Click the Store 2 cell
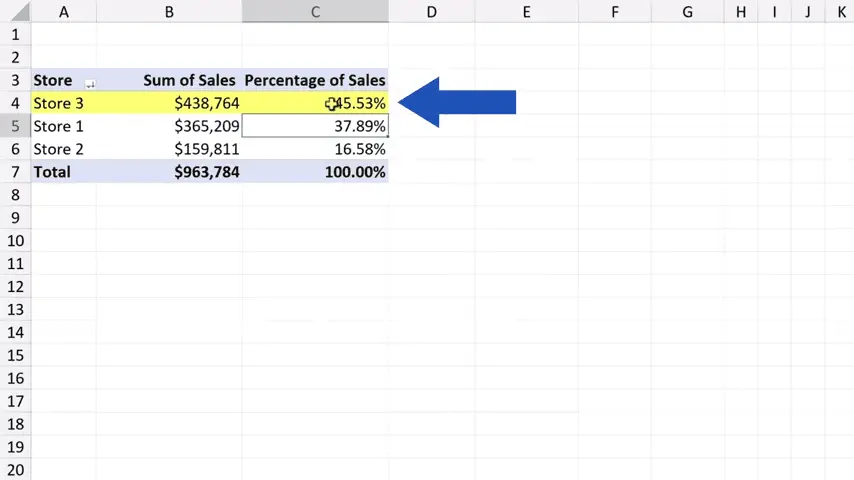 pyautogui.click(x=58, y=149)
